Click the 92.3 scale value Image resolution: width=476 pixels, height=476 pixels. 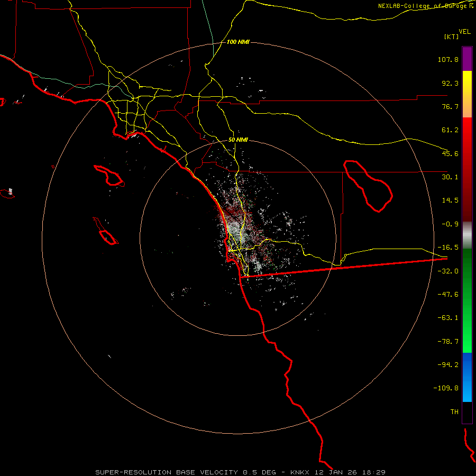click(450, 83)
